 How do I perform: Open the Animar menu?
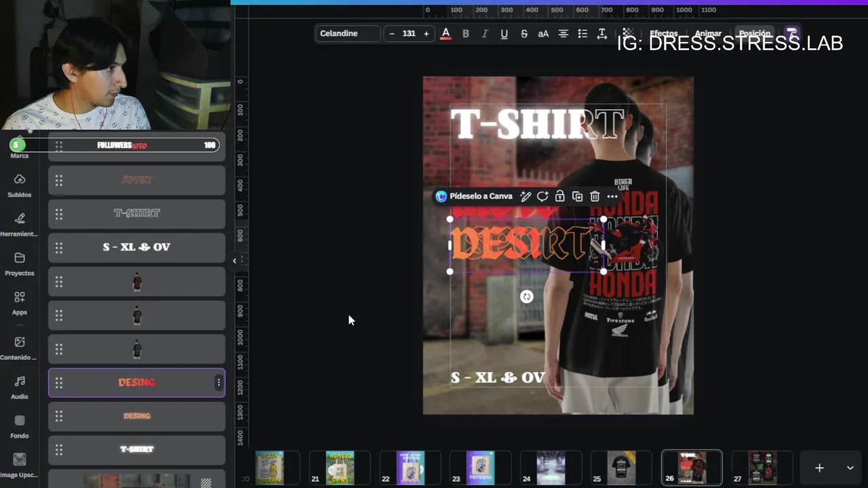click(x=708, y=33)
